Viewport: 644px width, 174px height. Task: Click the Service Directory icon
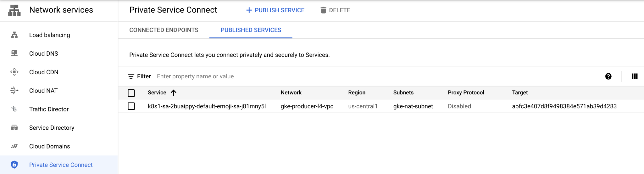[x=14, y=128]
